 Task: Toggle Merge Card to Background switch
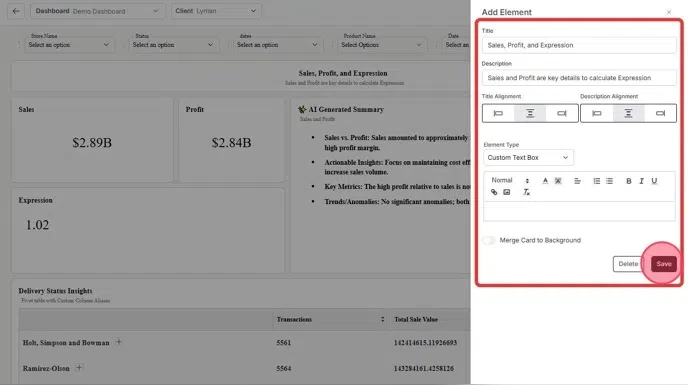pos(489,240)
